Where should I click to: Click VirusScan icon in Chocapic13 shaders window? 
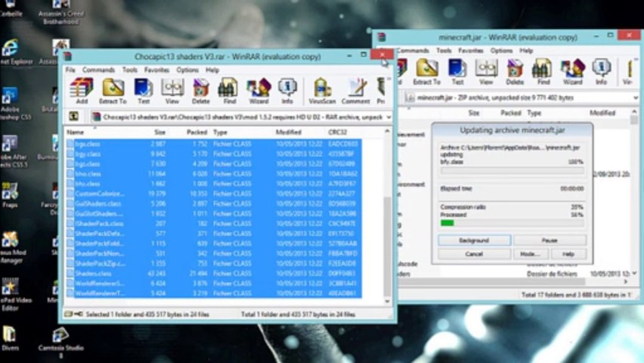click(322, 91)
